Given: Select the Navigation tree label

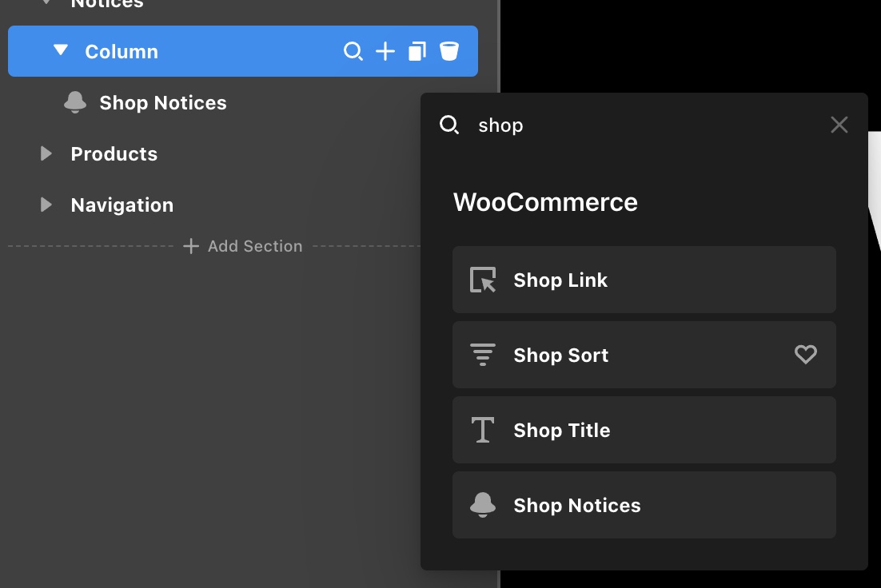Looking at the screenshot, I should click(122, 205).
